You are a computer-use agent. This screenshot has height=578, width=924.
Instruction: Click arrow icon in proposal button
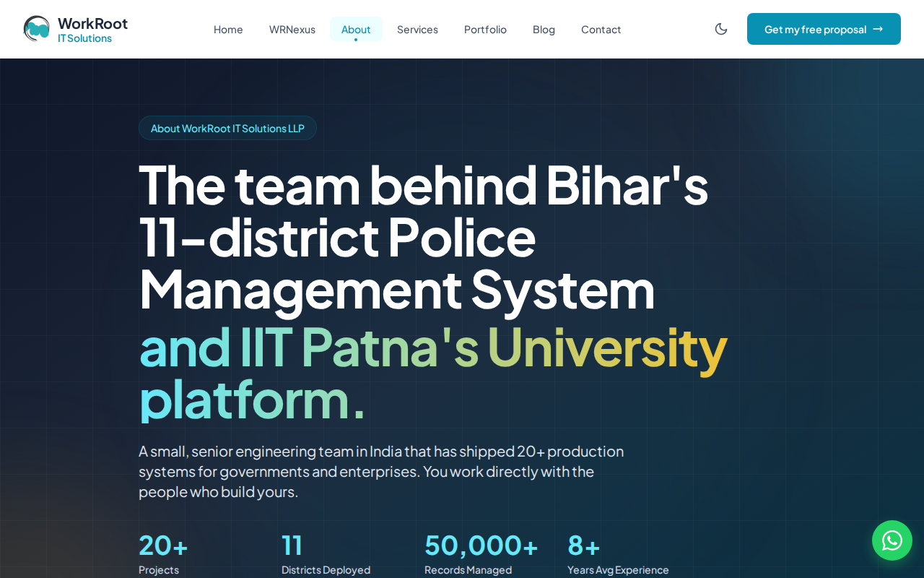[x=878, y=29]
